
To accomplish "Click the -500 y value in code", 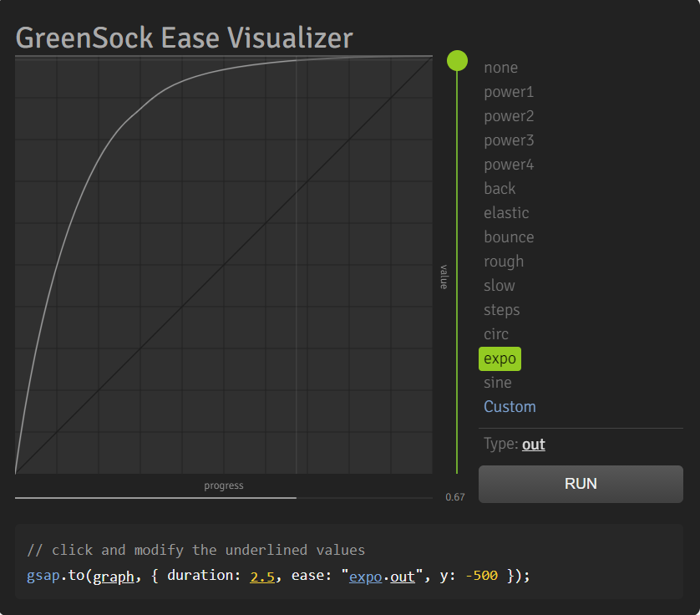I will click(x=481, y=576).
